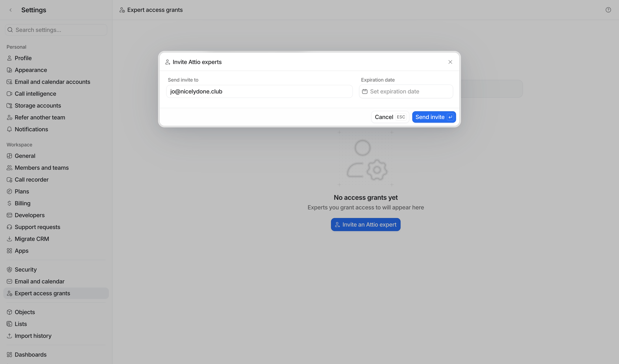Select workspace Email and calendar
Image resolution: width=619 pixels, height=364 pixels.
(x=56, y=282)
